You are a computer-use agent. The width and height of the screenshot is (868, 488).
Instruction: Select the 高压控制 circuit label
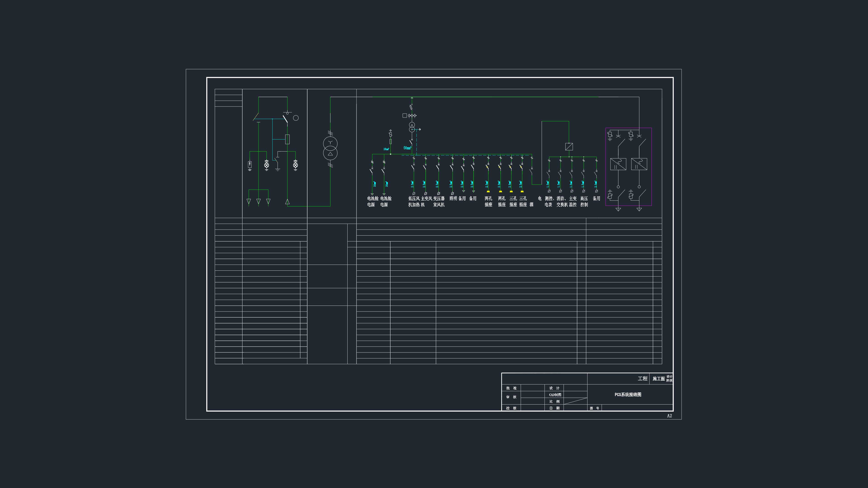pos(584,201)
